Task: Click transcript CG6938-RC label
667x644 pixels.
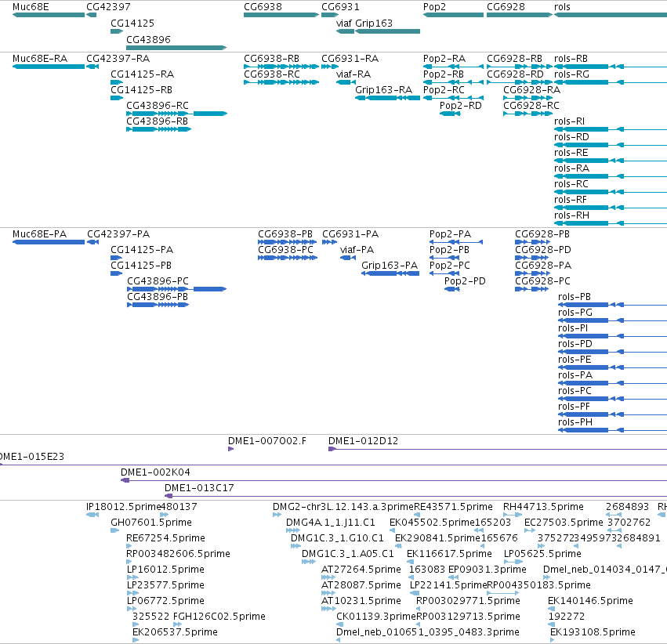Action: (272, 74)
